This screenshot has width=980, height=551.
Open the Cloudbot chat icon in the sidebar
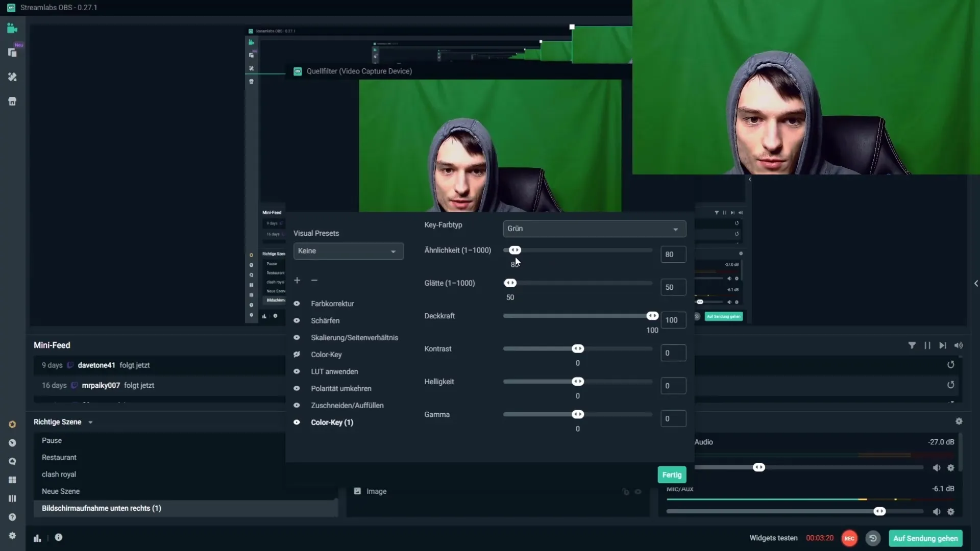[x=12, y=461]
